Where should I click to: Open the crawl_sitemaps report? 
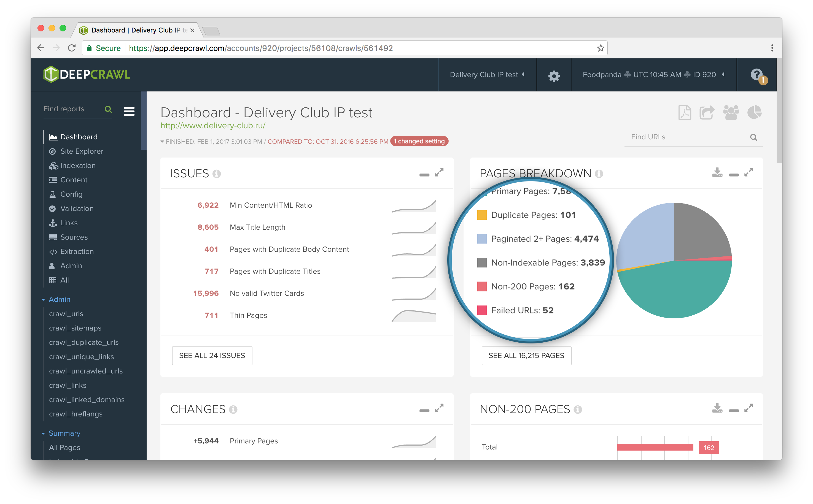click(75, 328)
